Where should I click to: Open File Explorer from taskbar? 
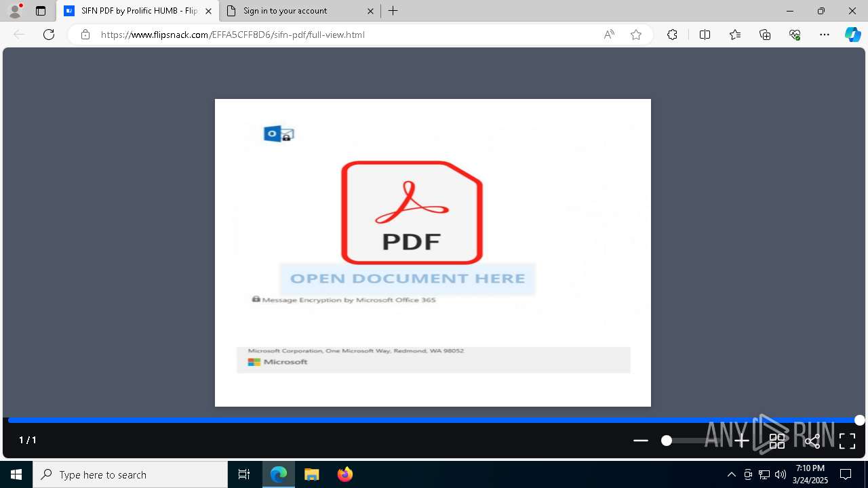tap(311, 474)
